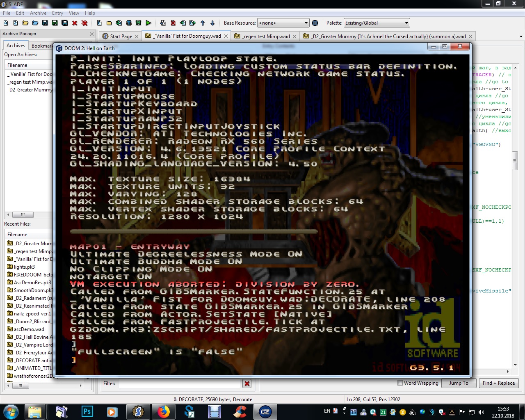The height and width of the screenshot is (420, 525).
Task: Click the Find + Replace button
Action: point(498,383)
